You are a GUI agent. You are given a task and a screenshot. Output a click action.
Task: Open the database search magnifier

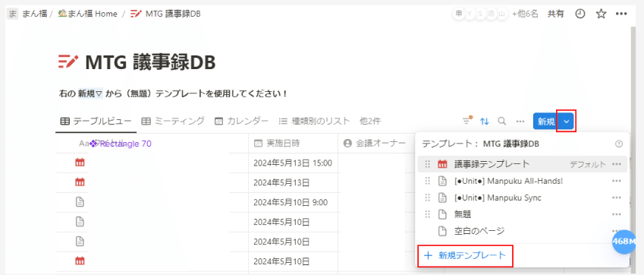(501, 121)
